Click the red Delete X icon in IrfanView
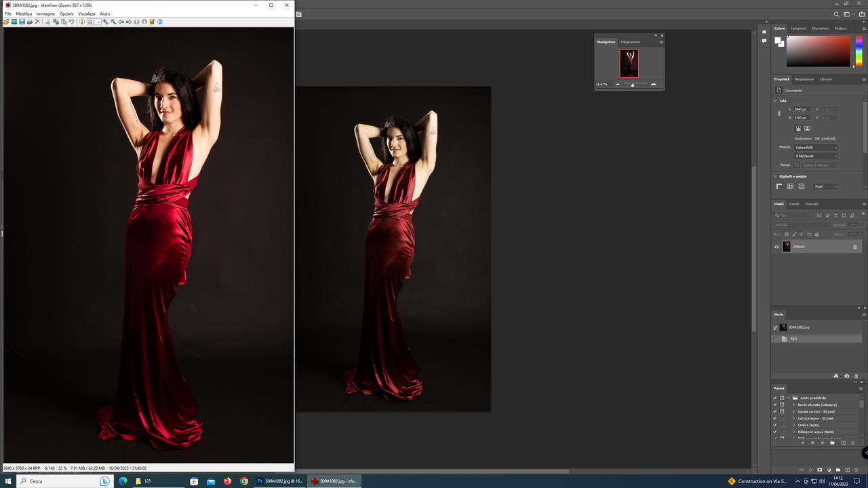 pos(37,22)
